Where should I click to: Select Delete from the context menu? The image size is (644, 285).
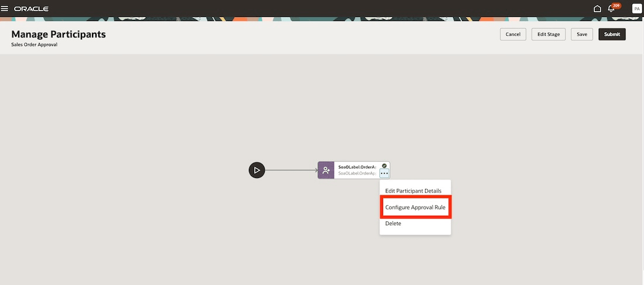393,224
